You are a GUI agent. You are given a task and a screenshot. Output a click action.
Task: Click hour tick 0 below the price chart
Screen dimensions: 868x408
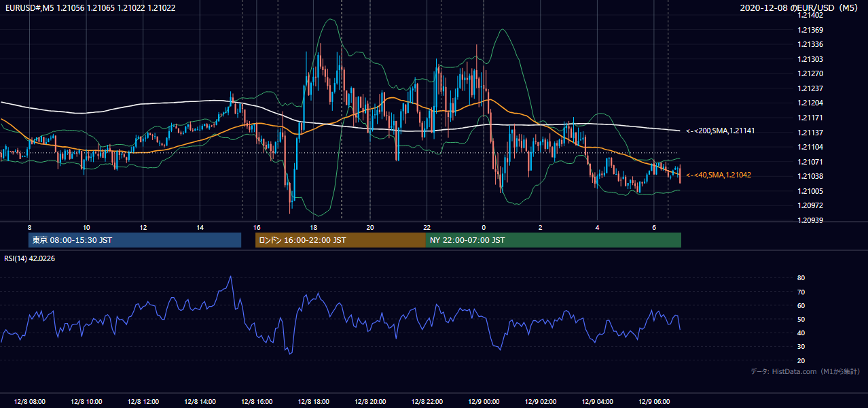(x=484, y=227)
